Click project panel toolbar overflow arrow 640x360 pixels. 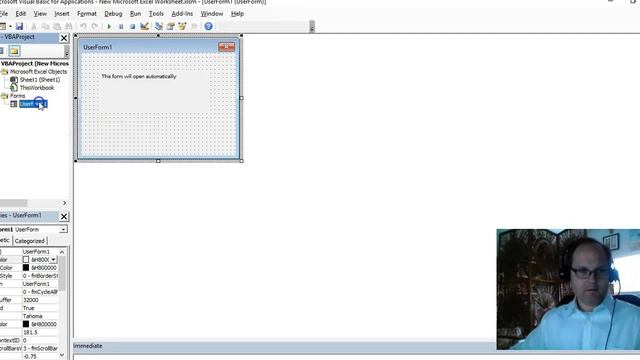67,51
